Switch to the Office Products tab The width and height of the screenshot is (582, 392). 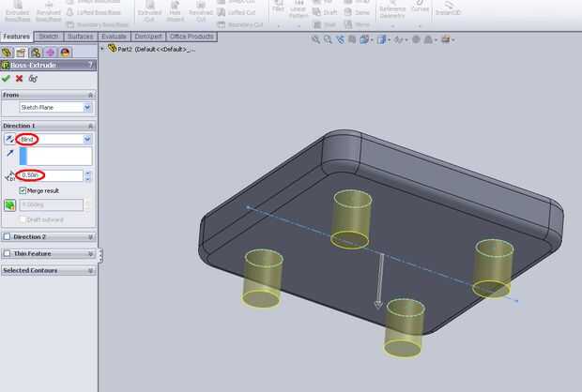tap(191, 37)
